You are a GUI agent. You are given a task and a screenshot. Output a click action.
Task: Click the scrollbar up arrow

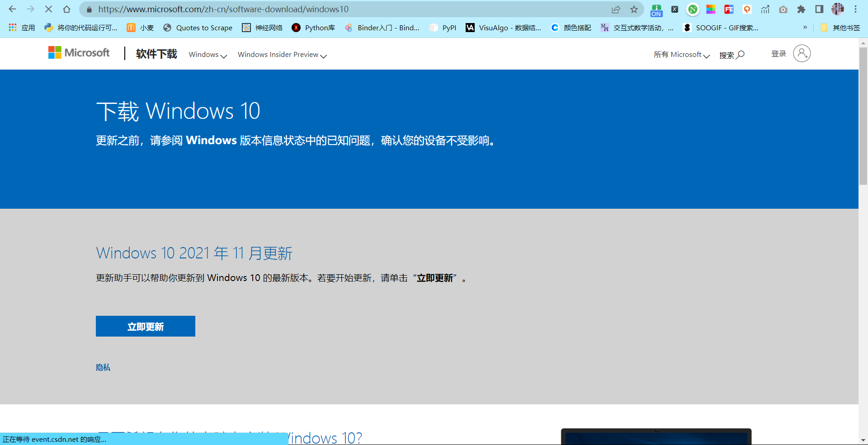863,43
